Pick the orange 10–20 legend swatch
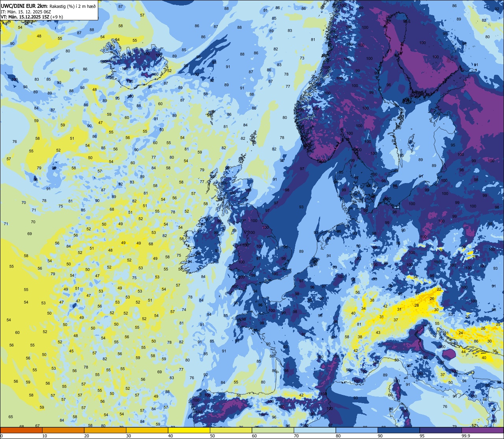Screen dimensions: 504x439 (63, 430)
